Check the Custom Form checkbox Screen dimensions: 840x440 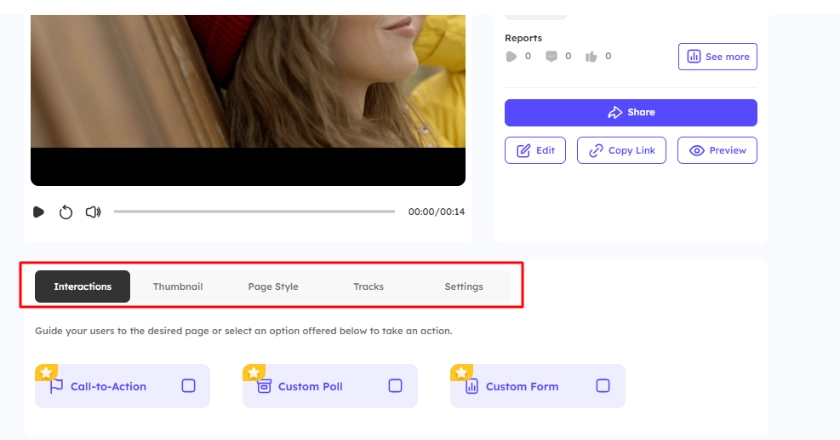(x=602, y=386)
